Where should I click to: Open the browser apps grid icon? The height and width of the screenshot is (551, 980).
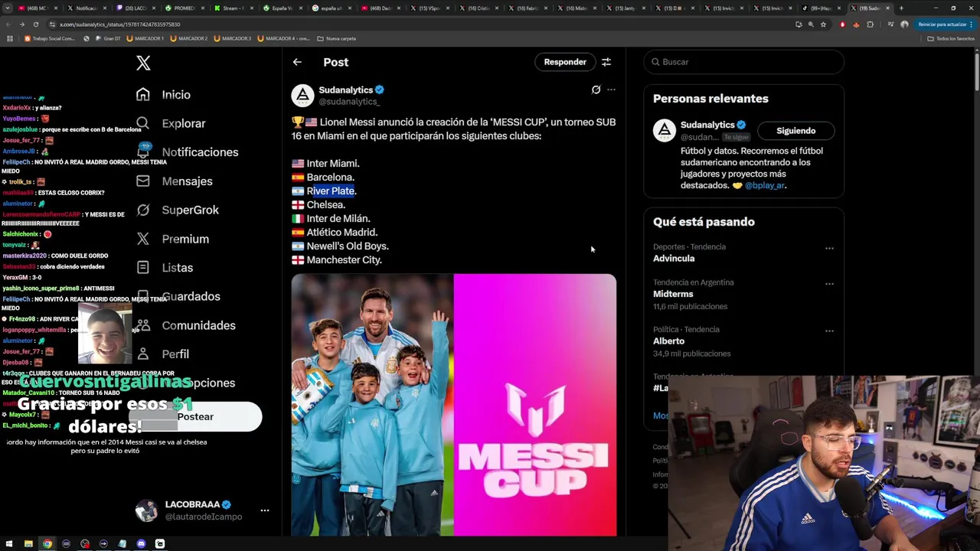point(10,38)
